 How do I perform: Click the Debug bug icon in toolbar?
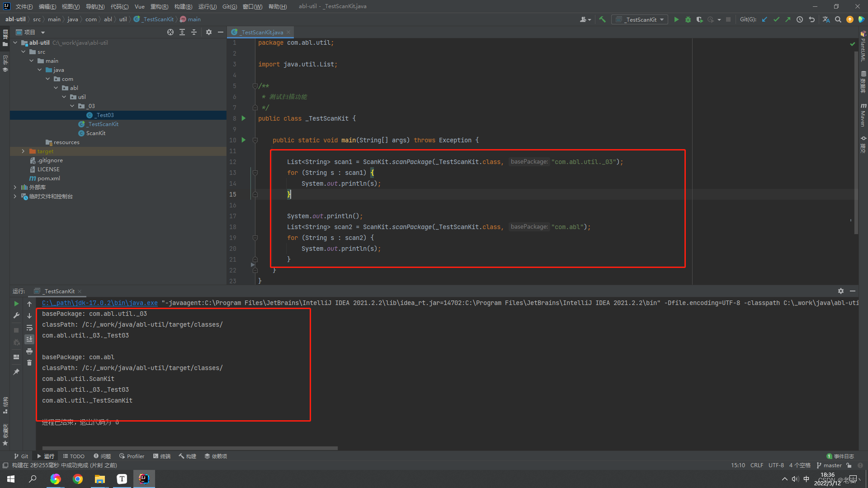pos(688,19)
